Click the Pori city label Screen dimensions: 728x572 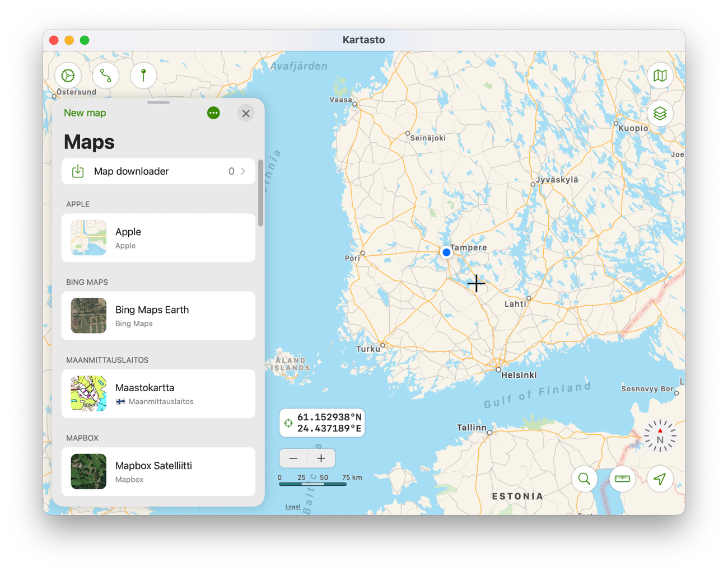[x=352, y=258]
